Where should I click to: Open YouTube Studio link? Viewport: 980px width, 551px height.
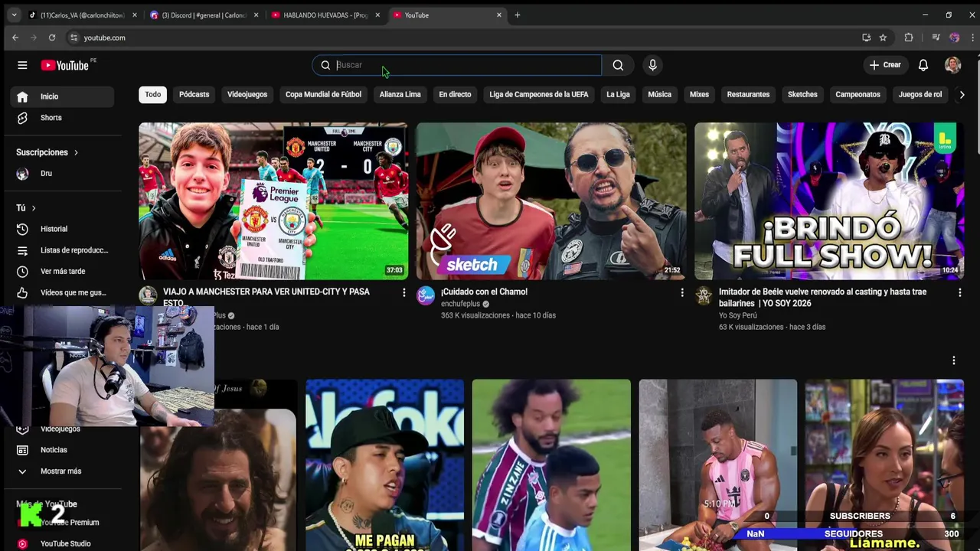pos(62,543)
